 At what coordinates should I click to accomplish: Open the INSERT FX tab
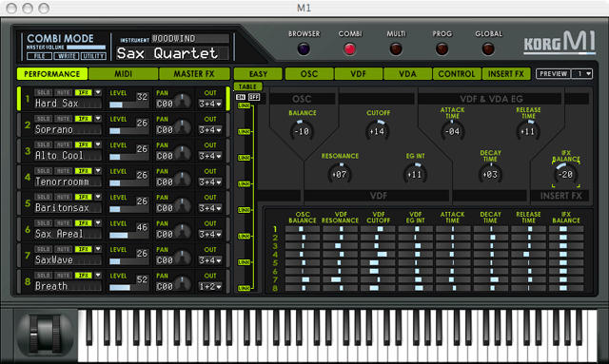(x=506, y=74)
